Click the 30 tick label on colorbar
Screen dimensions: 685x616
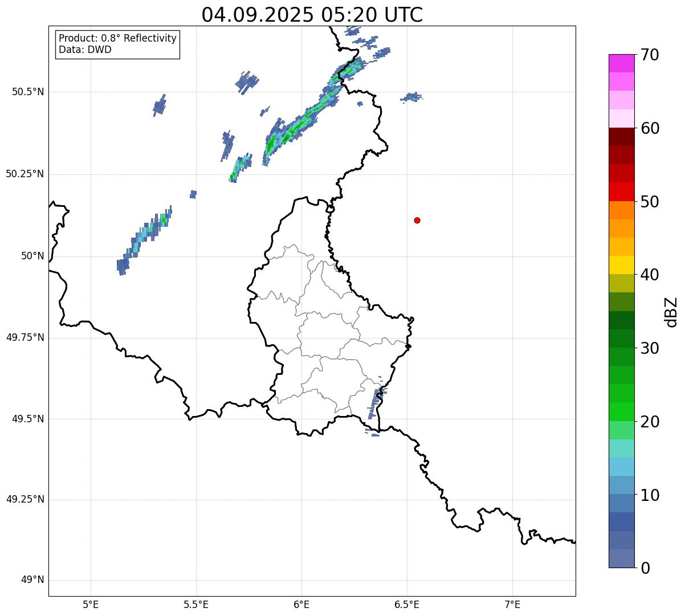pyautogui.click(x=650, y=348)
